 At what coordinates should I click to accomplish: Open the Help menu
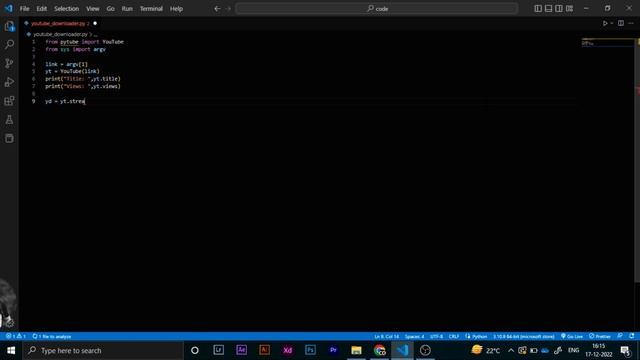point(176,9)
